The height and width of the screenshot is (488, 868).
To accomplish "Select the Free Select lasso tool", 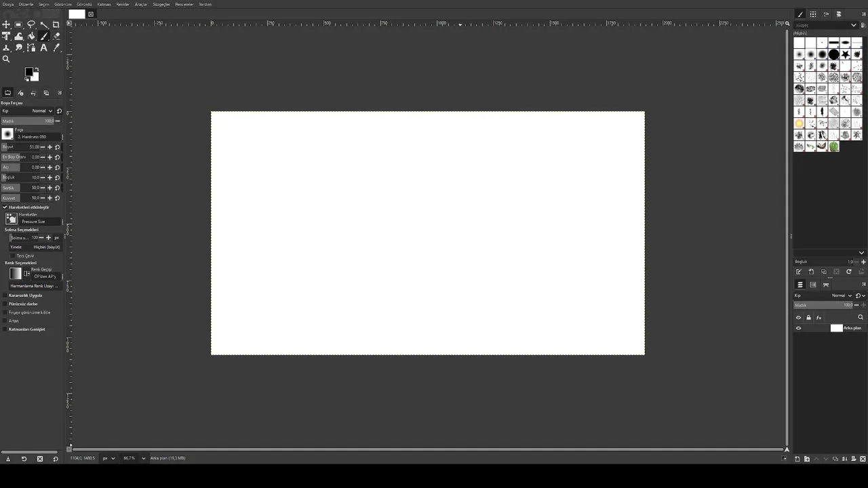I will (31, 24).
